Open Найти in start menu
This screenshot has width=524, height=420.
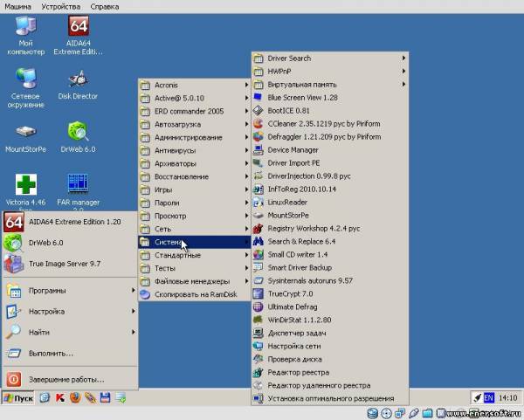point(71,332)
